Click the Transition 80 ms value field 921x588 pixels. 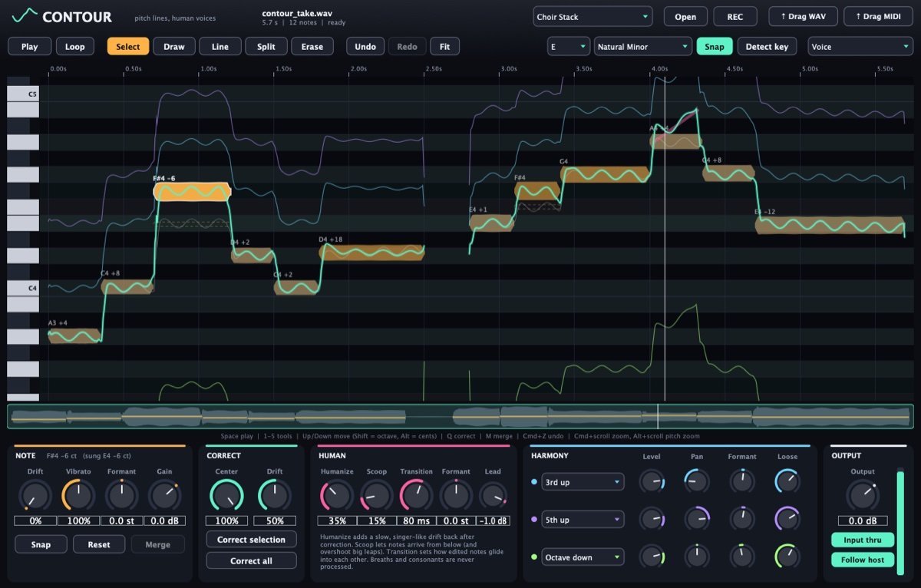[x=416, y=520]
